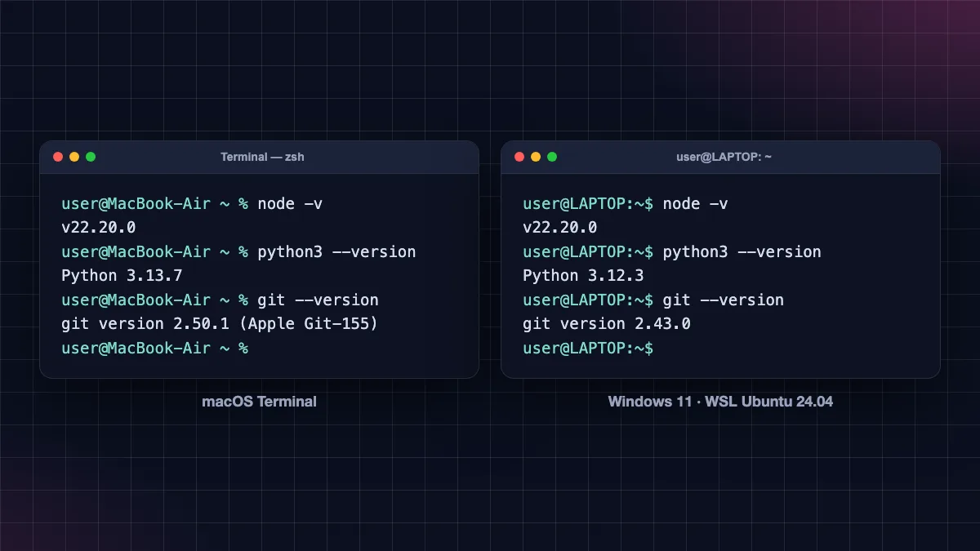980x551 pixels.
Task: Click the "v22.20.0" output in macOS terminal
Action: (x=98, y=228)
